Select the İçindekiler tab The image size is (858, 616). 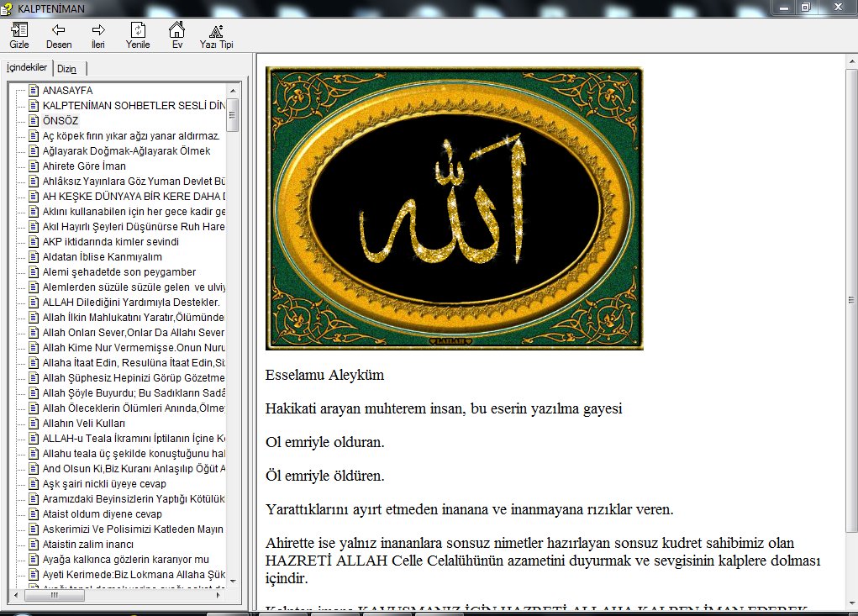pyautogui.click(x=27, y=67)
